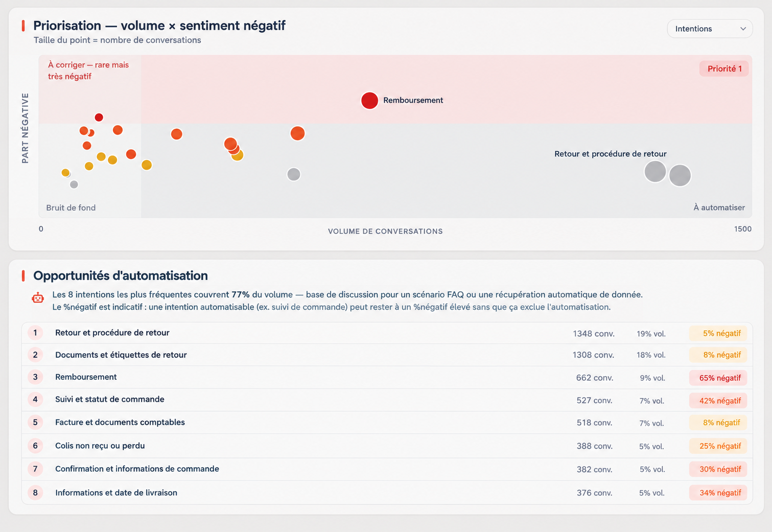Click the number 1 rank badge
The image size is (772, 532).
pos(35,333)
